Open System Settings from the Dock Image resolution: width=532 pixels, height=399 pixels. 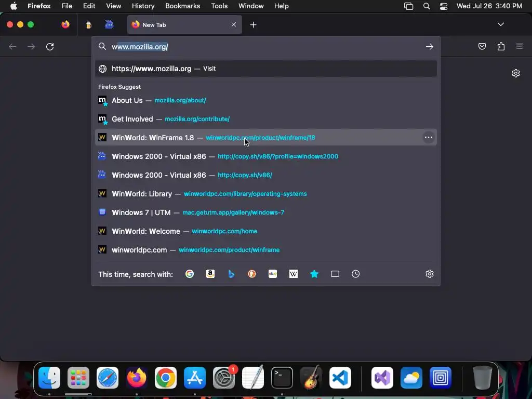click(224, 377)
